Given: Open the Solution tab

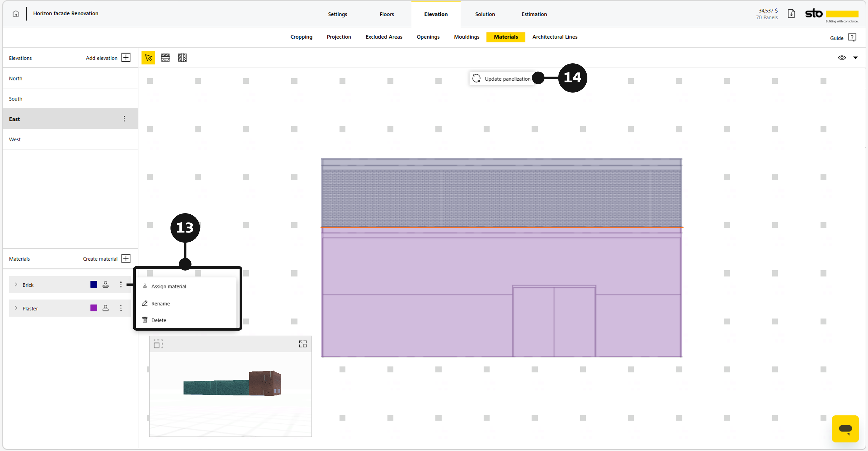Looking at the screenshot, I should click(485, 14).
